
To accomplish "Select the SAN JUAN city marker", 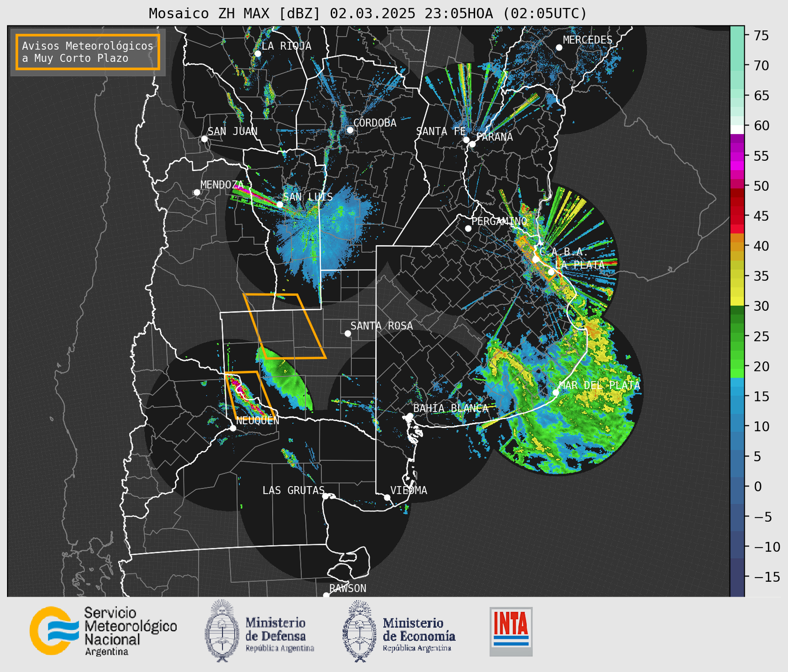I will 204,139.
